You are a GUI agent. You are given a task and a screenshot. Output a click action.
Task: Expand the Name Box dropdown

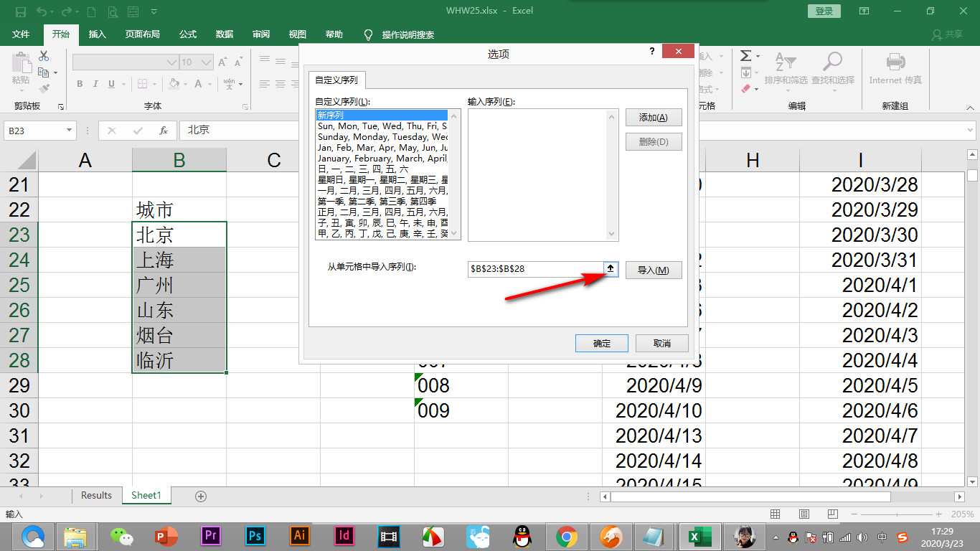tap(70, 131)
